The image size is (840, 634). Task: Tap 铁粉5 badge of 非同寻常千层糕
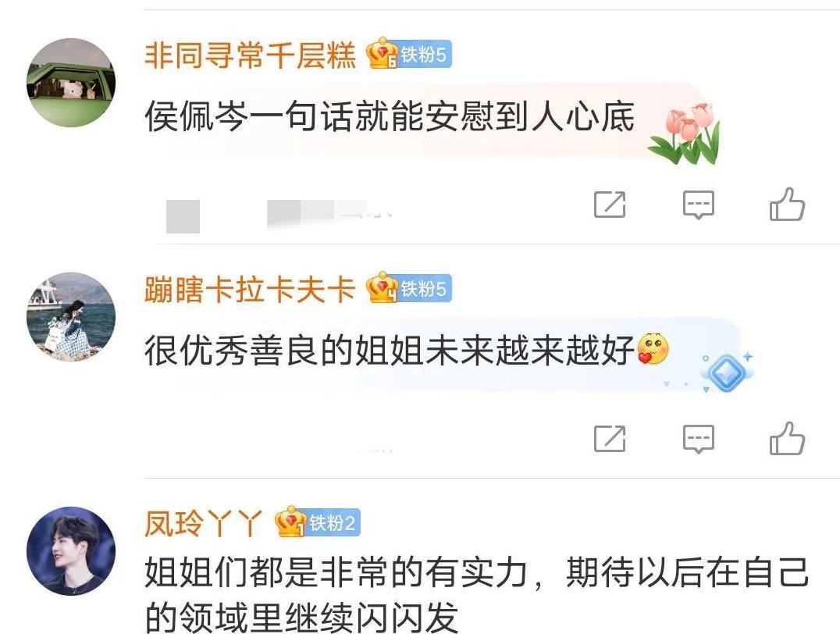coord(424,55)
